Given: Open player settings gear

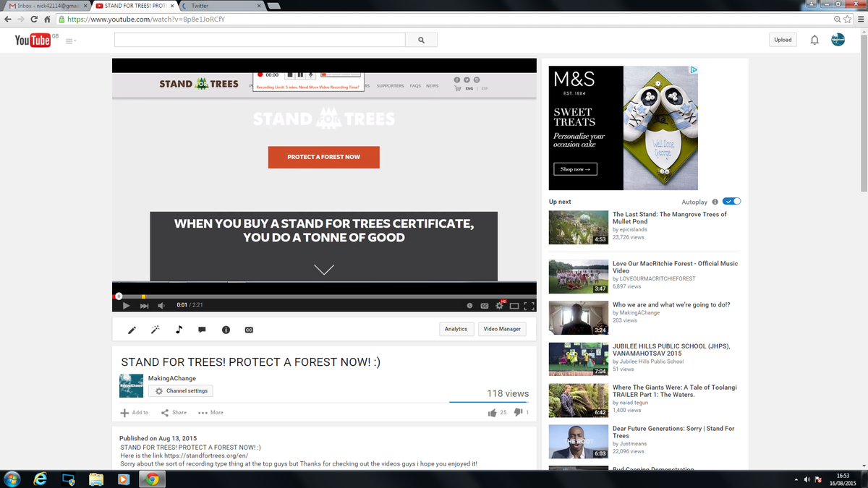Looking at the screenshot, I should [x=499, y=305].
